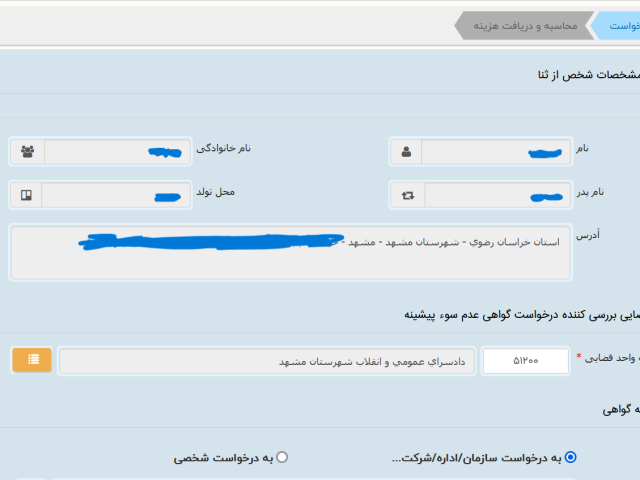Viewport: 640px width, 480px height.
Task: Click inside the نام خانوادگی text field
Action: (x=117, y=151)
